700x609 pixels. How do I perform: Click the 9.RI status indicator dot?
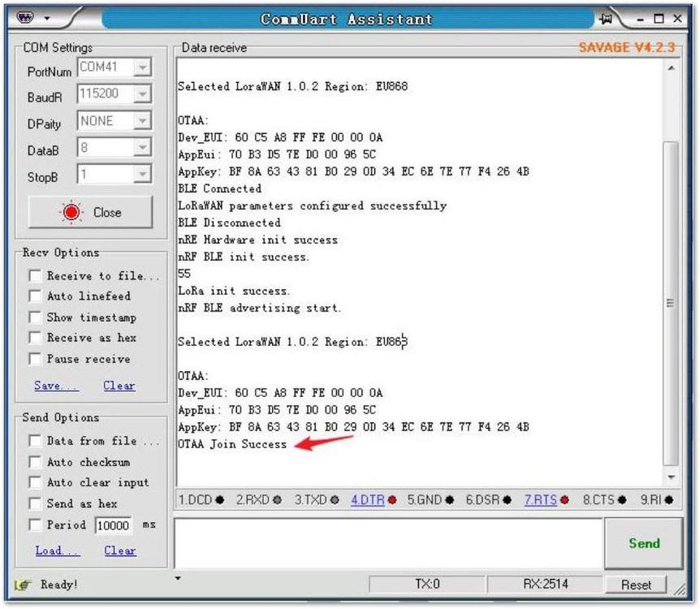pyautogui.click(x=669, y=500)
